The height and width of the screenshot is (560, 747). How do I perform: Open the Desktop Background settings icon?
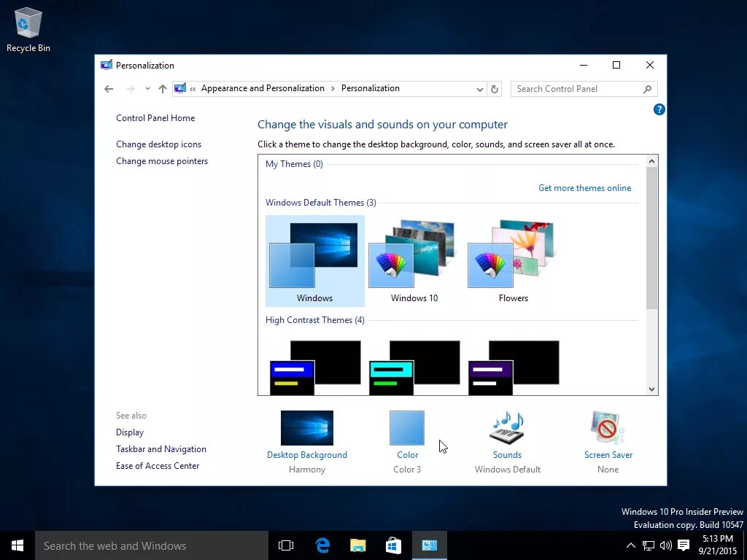307,427
